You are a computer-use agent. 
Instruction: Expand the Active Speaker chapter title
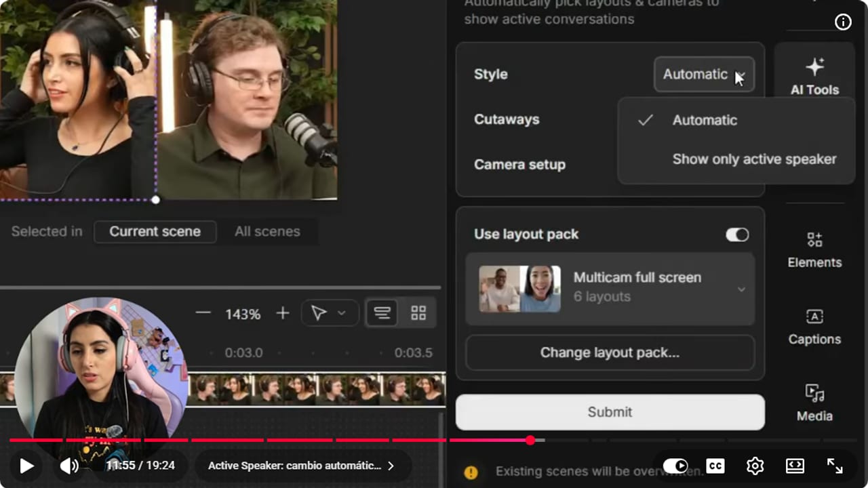click(x=301, y=466)
